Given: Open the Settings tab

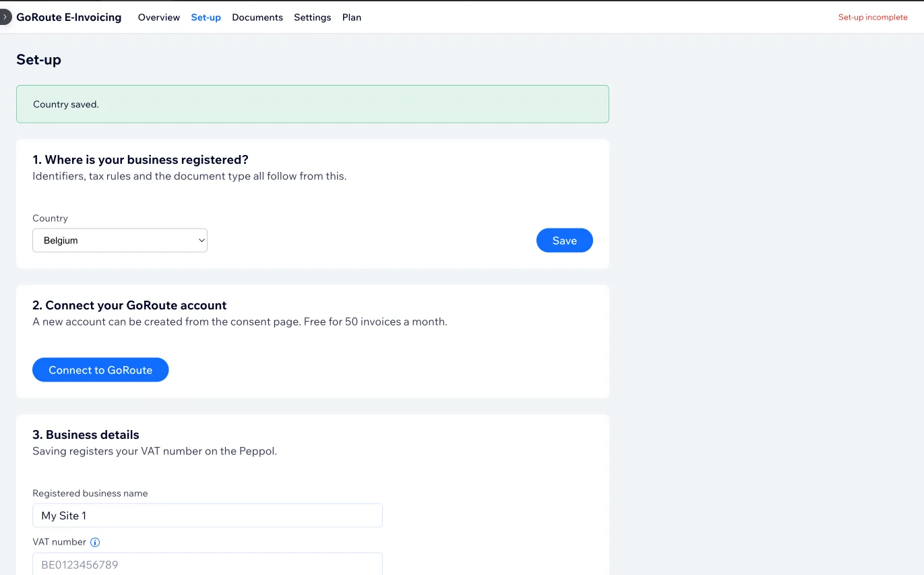Looking at the screenshot, I should coord(313,18).
